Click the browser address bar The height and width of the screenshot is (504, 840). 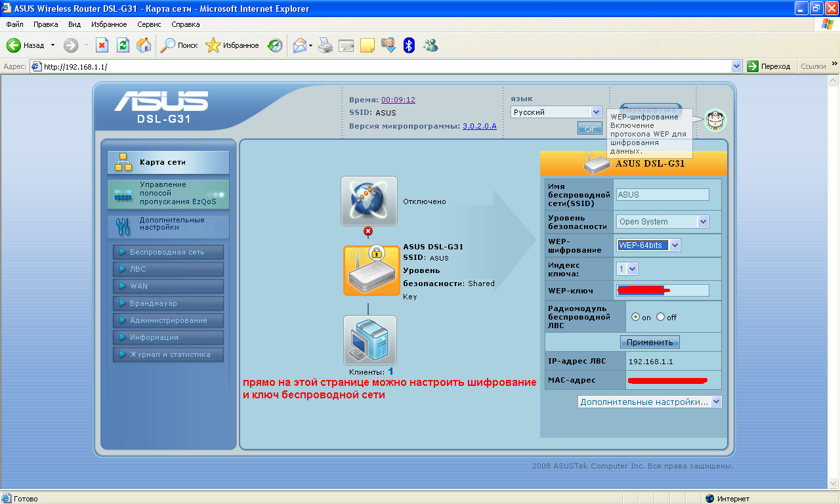click(x=386, y=66)
